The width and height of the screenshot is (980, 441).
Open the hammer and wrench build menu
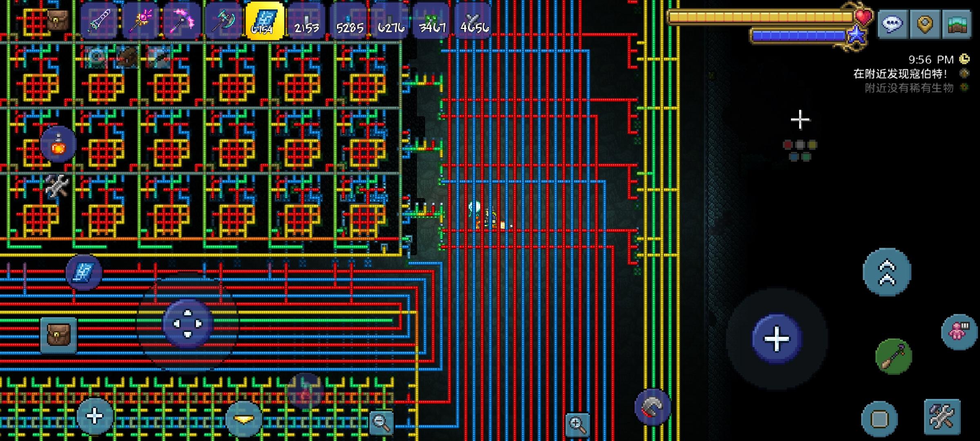click(942, 417)
